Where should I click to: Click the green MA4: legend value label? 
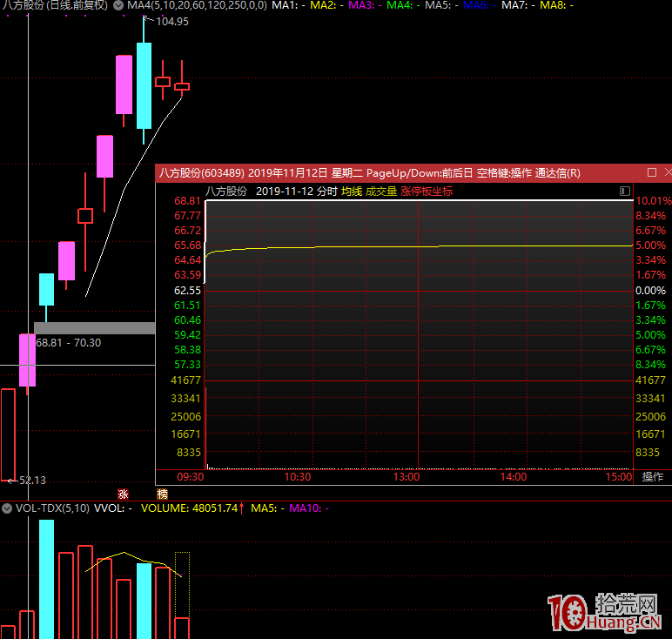403,5
